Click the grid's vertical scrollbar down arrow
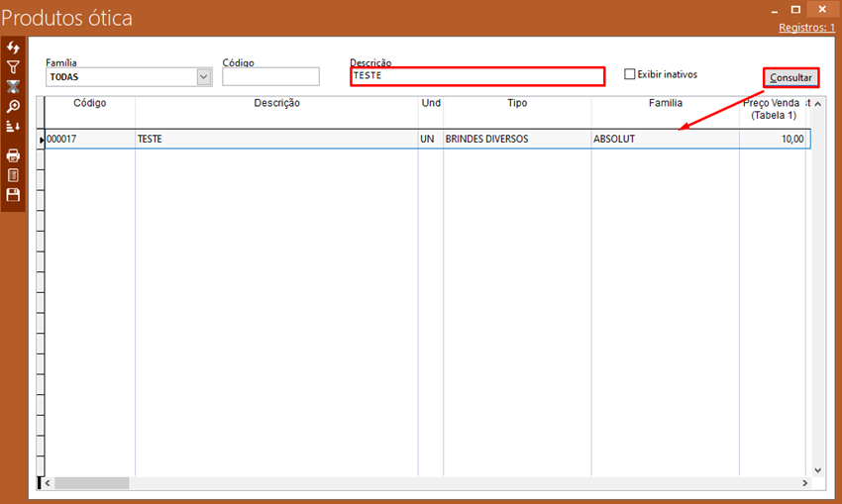Image resolution: width=842 pixels, height=504 pixels. point(817,470)
